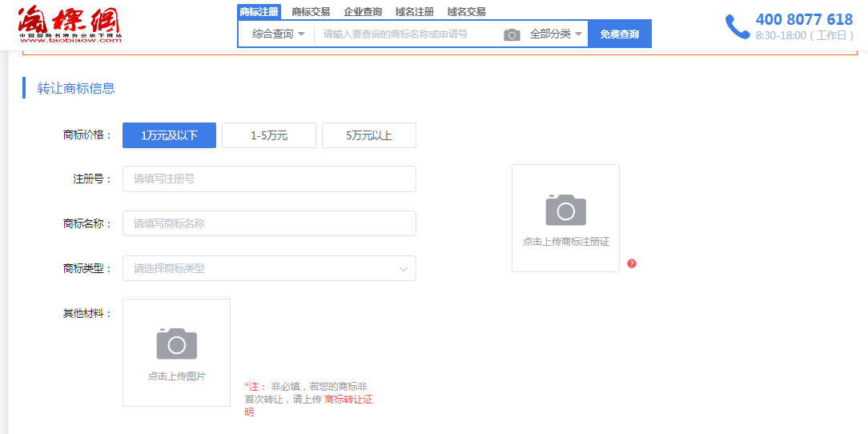Click the 免费查询 search button
This screenshot has height=434, width=868.
coord(619,34)
